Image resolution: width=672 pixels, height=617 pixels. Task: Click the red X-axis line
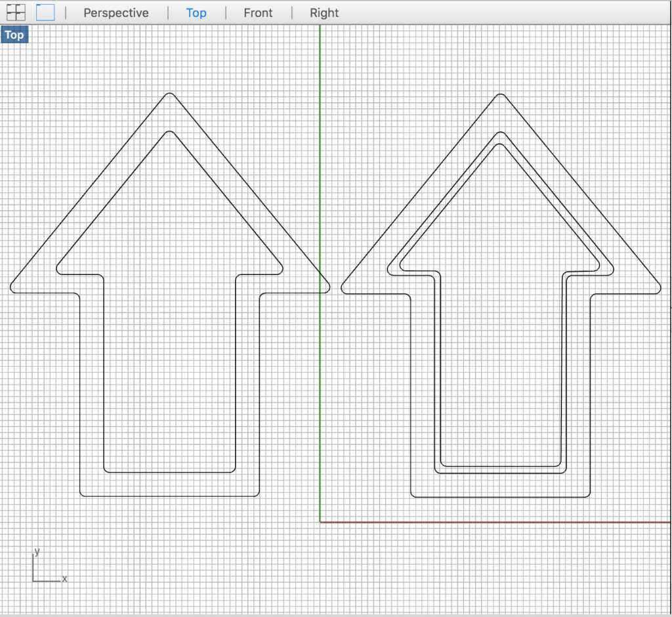tap(492, 522)
